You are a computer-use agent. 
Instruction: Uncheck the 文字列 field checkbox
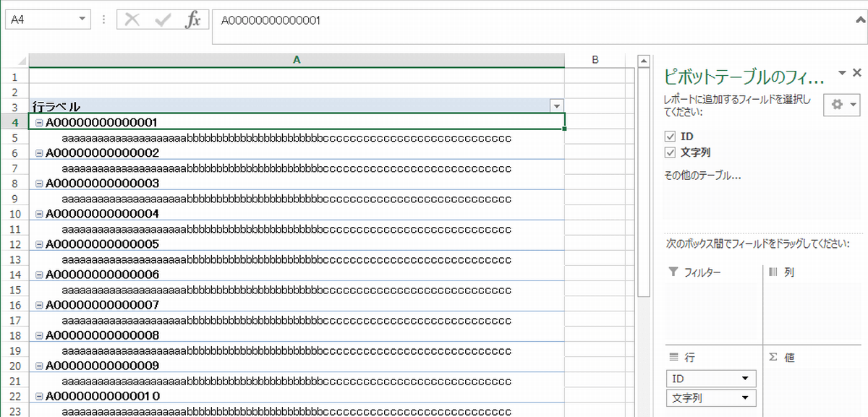[x=670, y=152]
